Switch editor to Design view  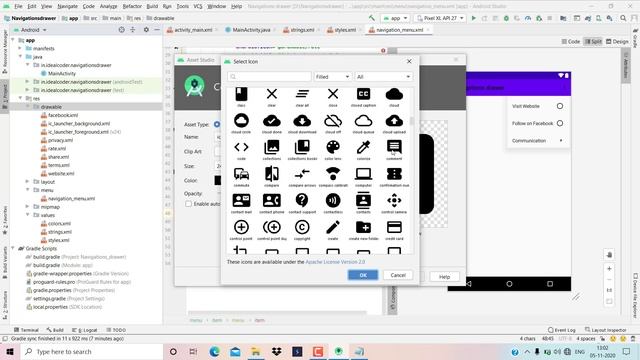[617, 42]
